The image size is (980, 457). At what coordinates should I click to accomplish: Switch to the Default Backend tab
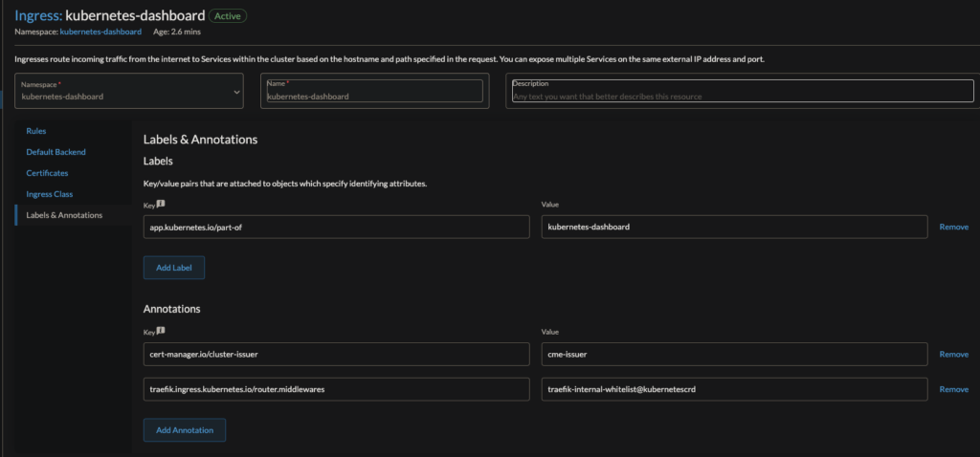(56, 152)
